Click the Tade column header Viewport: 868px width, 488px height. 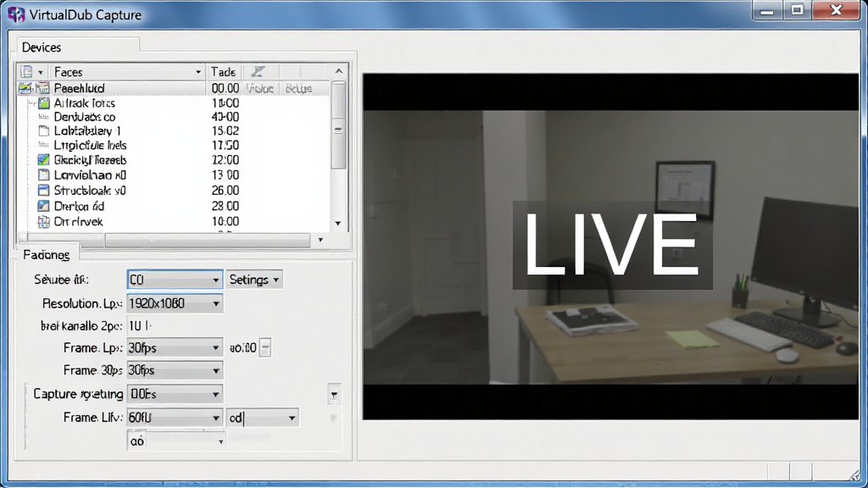(223, 72)
